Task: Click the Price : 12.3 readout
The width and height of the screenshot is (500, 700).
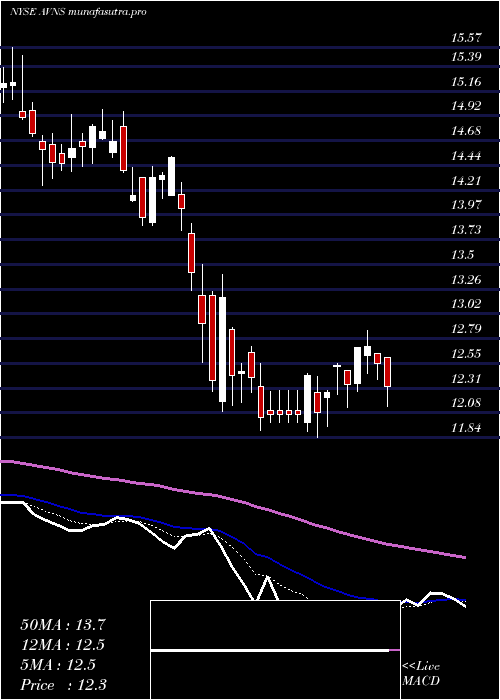Action: point(63,685)
